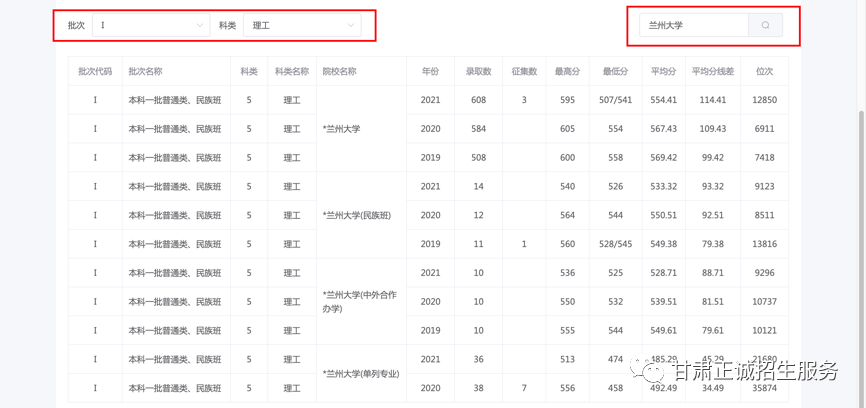Click the WeChat logo in the watermark
The height and width of the screenshot is (408, 866).
653,369
